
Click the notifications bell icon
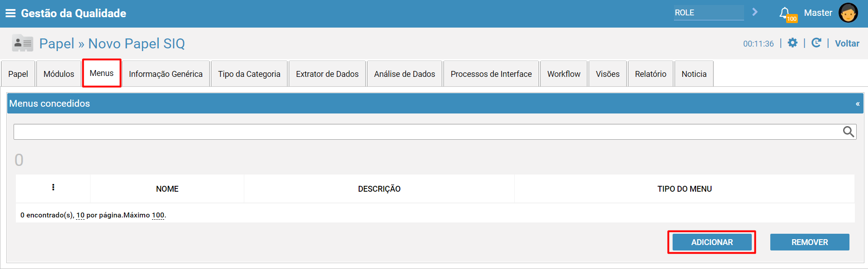coord(785,13)
